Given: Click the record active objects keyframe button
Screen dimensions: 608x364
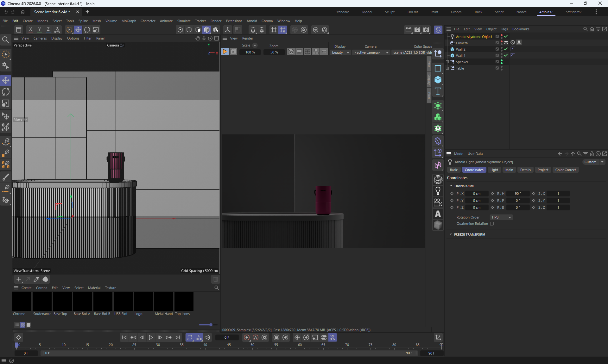Looking at the screenshot, I should 247,337.
